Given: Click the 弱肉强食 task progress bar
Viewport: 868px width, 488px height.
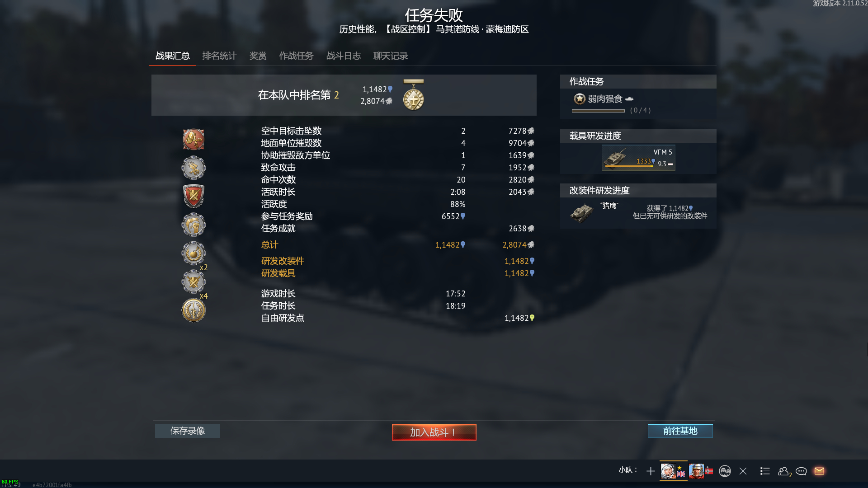Looking at the screenshot, I should pos(598,111).
